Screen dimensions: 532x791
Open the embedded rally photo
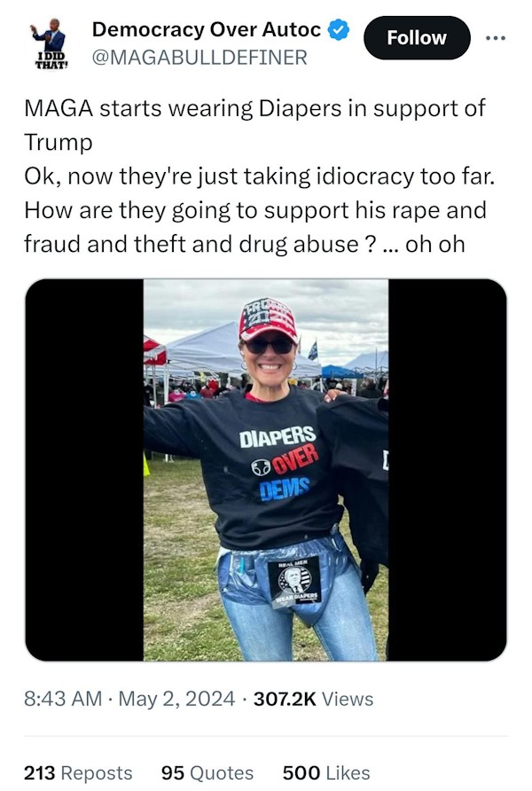tap(266, 470)
